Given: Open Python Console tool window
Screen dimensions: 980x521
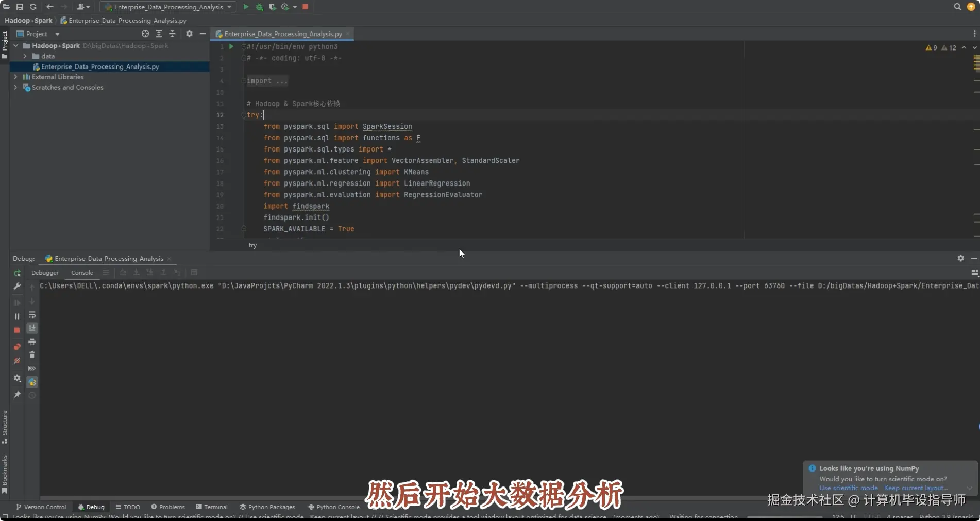Looking at the screenshot, I should [334, 507].
